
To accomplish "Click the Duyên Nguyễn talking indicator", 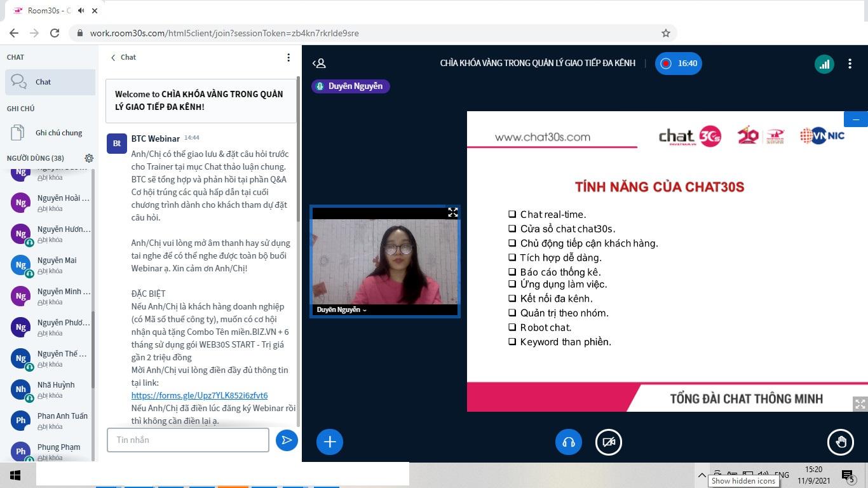I will tap(351, 86).
